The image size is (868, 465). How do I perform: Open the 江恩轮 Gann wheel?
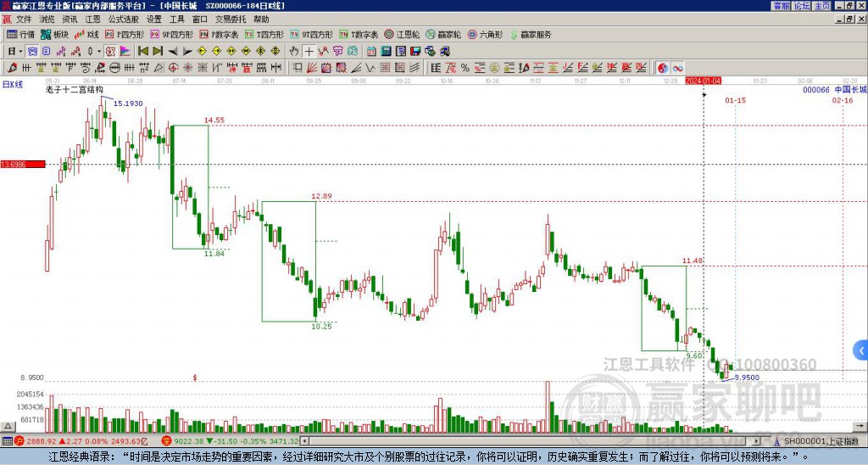coord(402,34)
